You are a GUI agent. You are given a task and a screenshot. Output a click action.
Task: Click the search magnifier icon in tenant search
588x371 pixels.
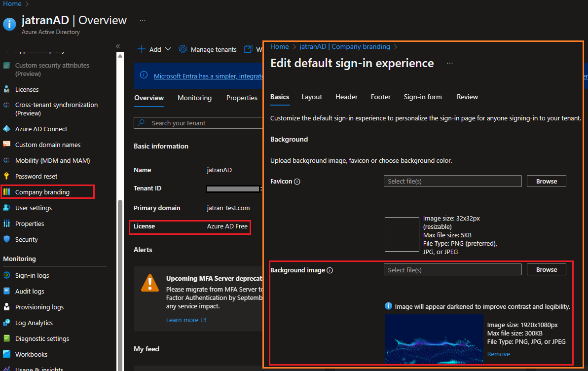[x=142, y=123]
